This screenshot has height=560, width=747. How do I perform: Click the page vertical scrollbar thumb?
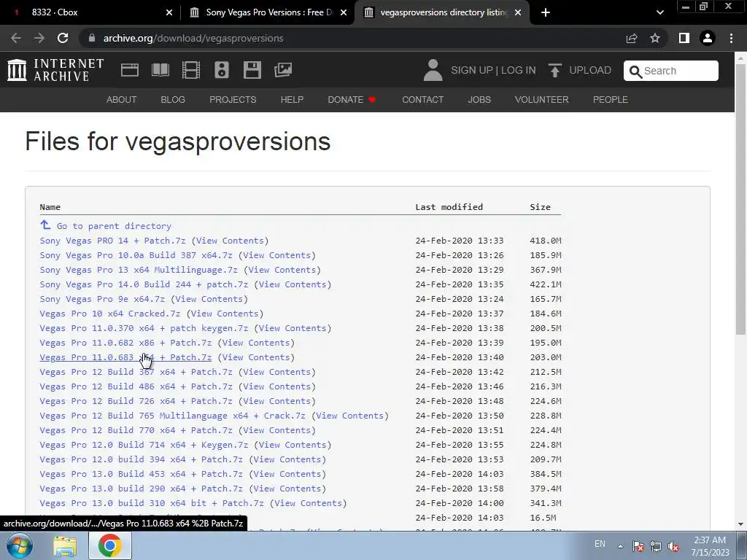coord(740,198)
